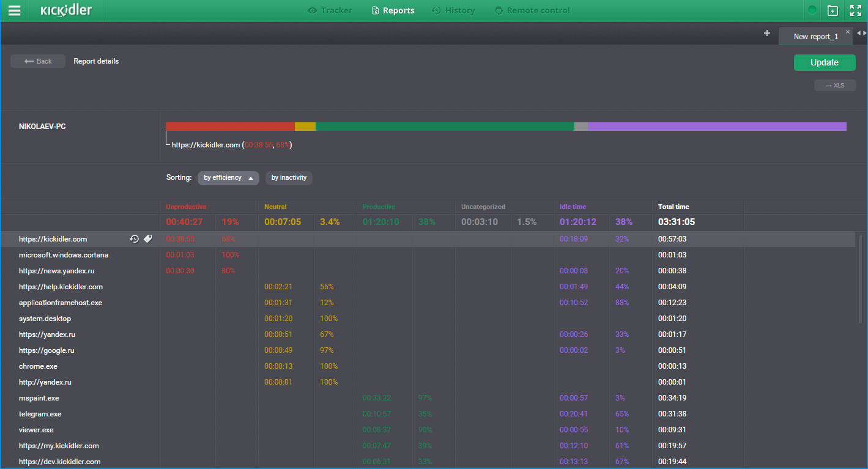Click total productive time 01:20:10

click(x=381, y=222)
